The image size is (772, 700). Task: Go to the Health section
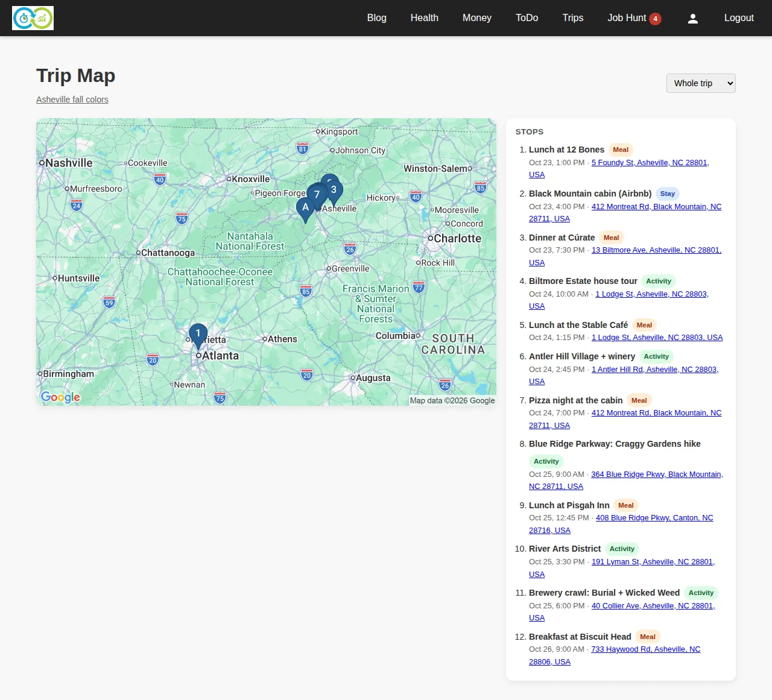coord(425,18)
